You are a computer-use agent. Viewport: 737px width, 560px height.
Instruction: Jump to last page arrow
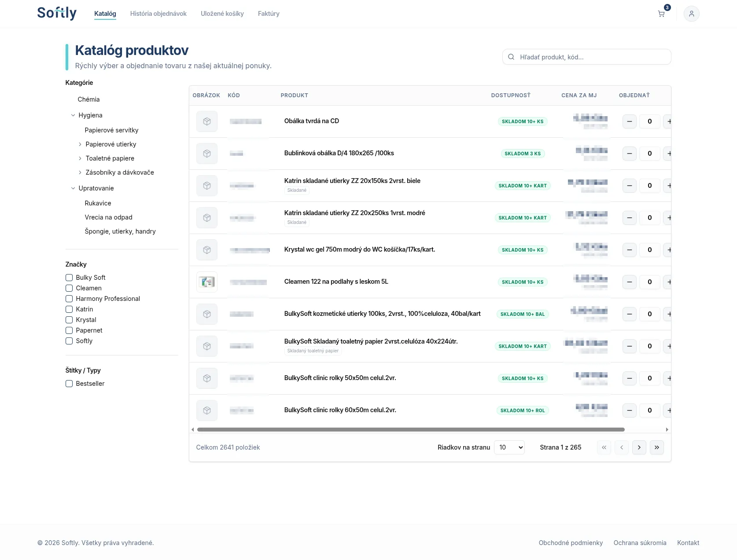pos(656,447)
